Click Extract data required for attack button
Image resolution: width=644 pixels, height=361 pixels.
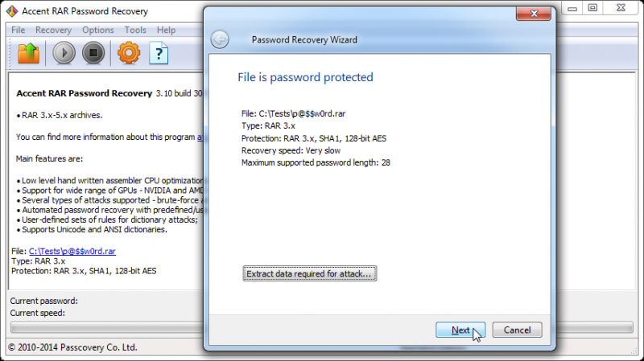point(309,273)
